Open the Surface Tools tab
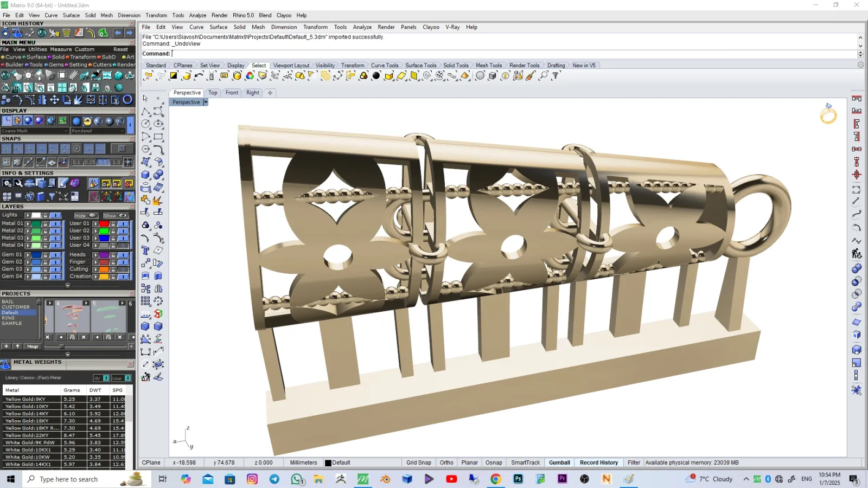The width and height of the screenshot is (868, 488). (x=420, y=66)
